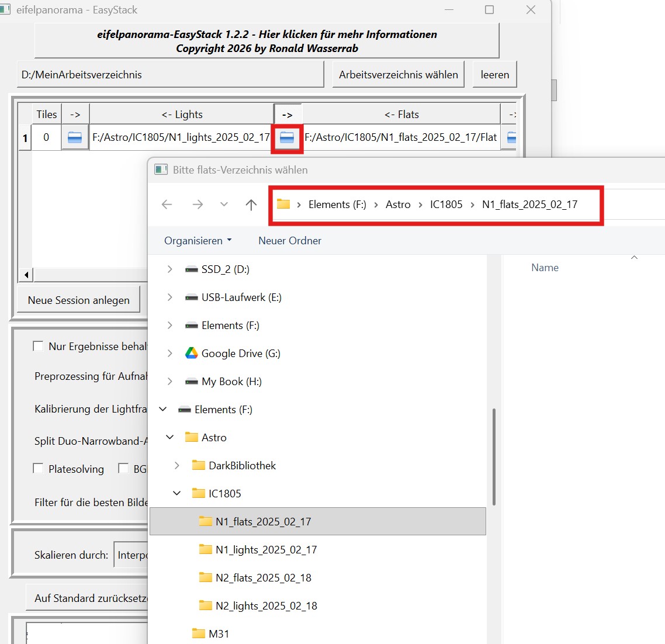Expand the SSD_2 (D:) drive

170,269
